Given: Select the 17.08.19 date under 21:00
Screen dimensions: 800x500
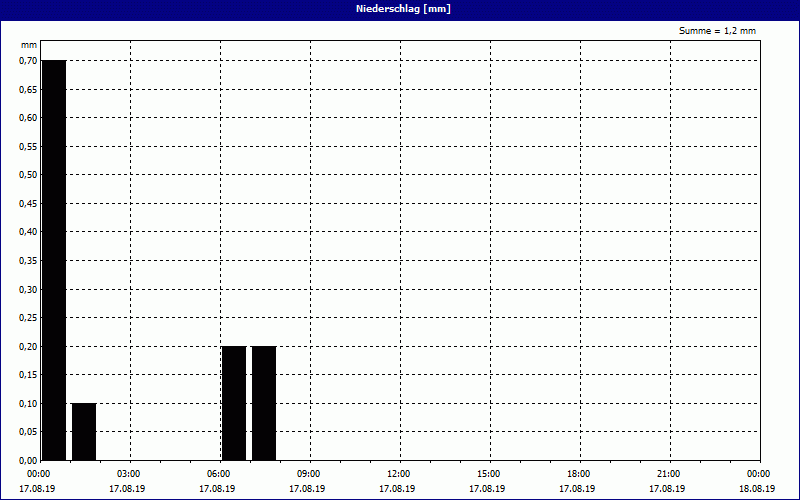Looking at the screenshot, I should [x=667, y=489].
